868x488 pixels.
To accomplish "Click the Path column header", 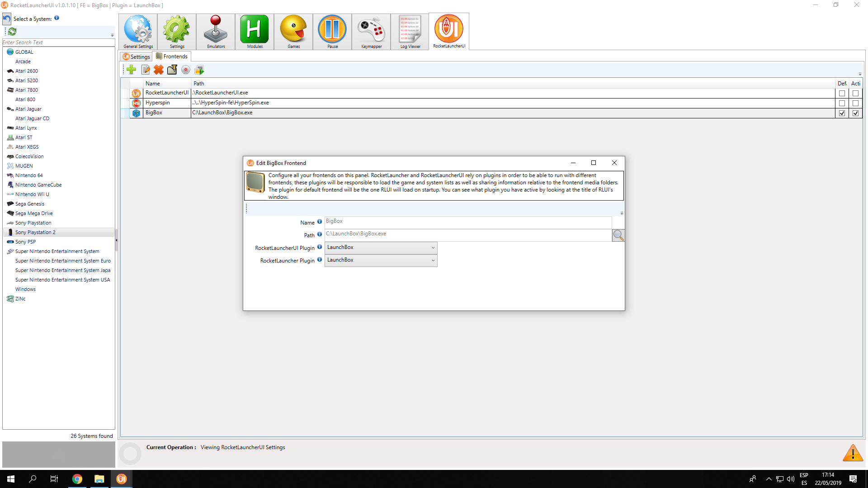I will tap(513, 84).
